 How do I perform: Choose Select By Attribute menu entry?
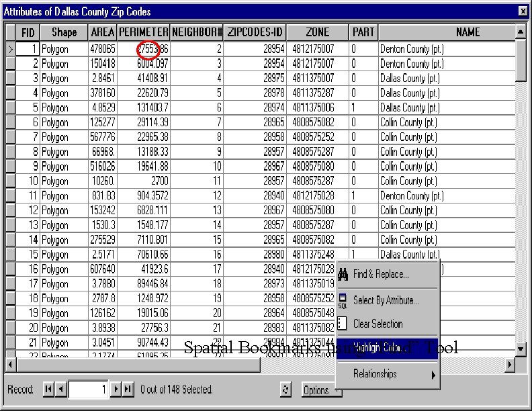click(387, 300)
